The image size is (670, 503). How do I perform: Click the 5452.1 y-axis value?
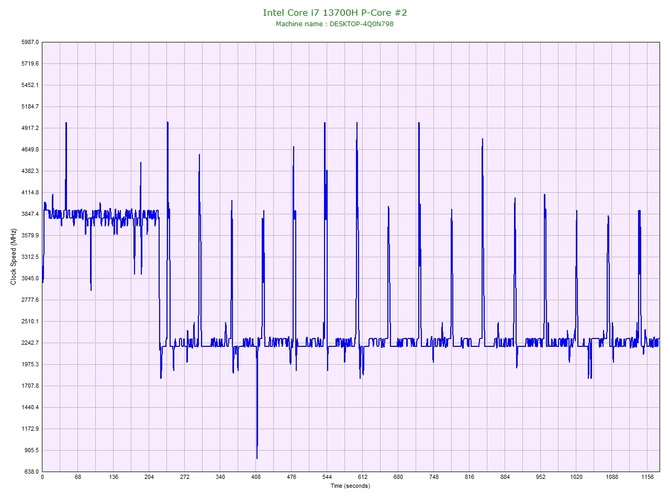(30, 85)
